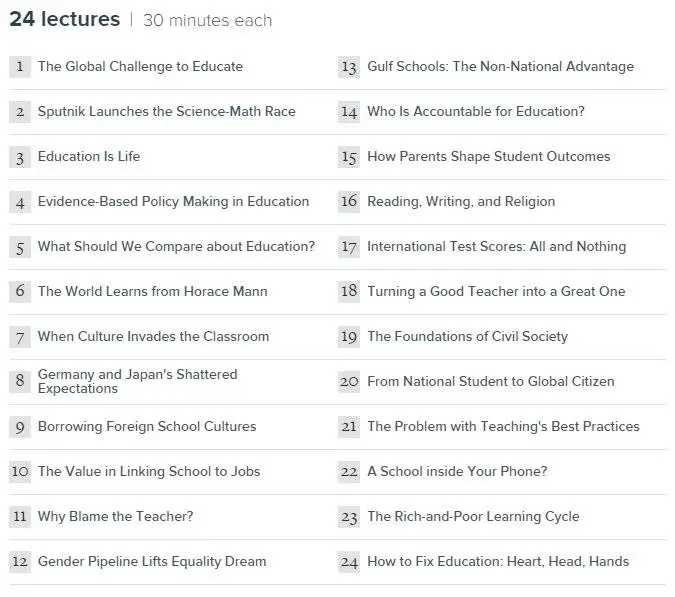Click the number 5 lecture badge
This screenshot has height=597, width=675.
pos(20,247)
